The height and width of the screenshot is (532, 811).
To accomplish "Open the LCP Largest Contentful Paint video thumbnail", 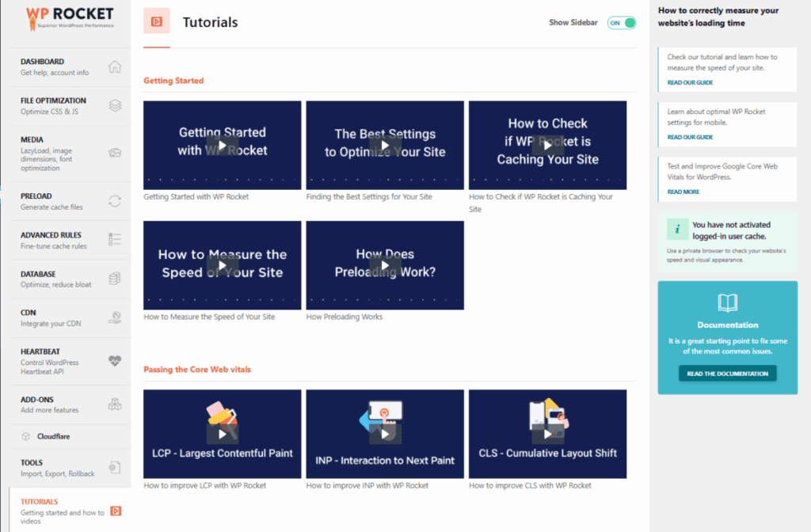I will [x=223, y=434].
